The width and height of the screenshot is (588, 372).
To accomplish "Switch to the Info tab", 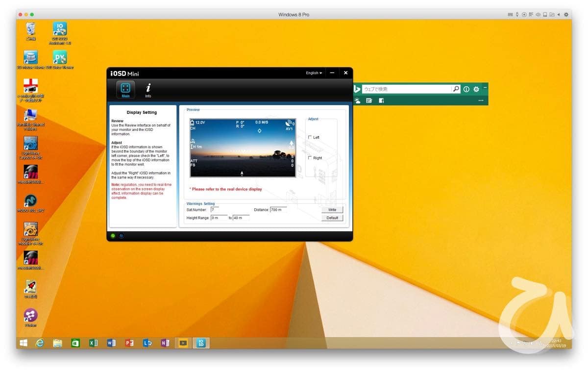I will pyautogui.click(x=148, y=89).
